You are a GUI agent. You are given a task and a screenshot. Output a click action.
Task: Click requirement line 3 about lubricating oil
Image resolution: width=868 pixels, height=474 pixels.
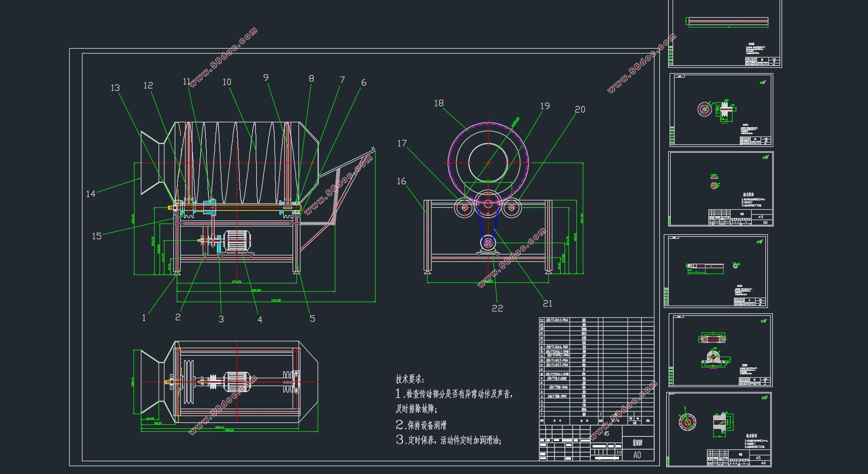point(449,441)
